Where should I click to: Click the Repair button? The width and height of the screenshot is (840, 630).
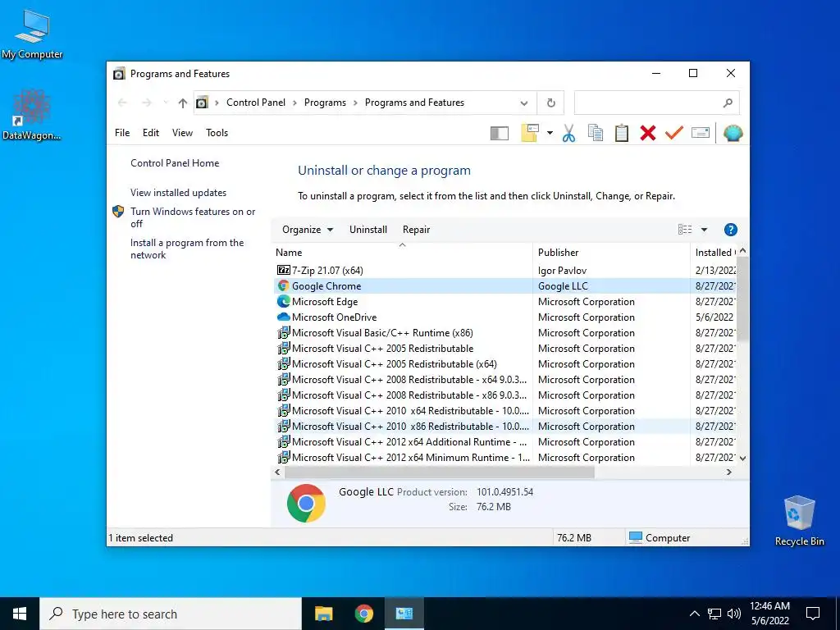point(416,230)
